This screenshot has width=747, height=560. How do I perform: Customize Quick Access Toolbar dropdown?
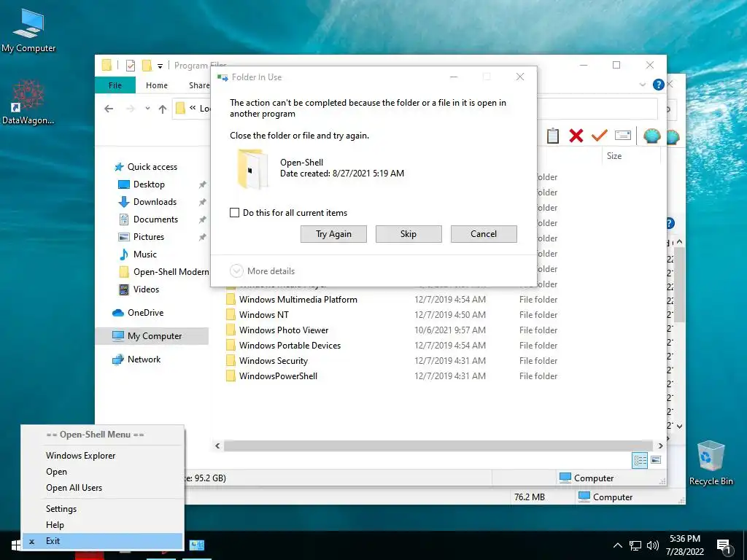(160, 66)
